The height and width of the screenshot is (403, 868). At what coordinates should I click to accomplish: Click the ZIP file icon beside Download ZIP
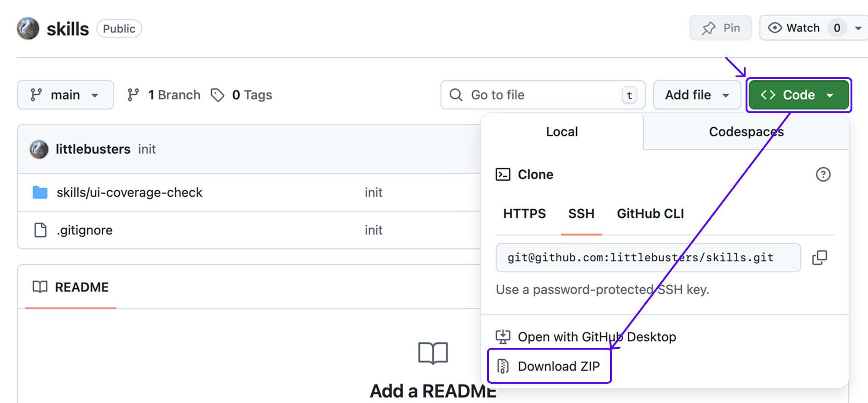(503, 366)
